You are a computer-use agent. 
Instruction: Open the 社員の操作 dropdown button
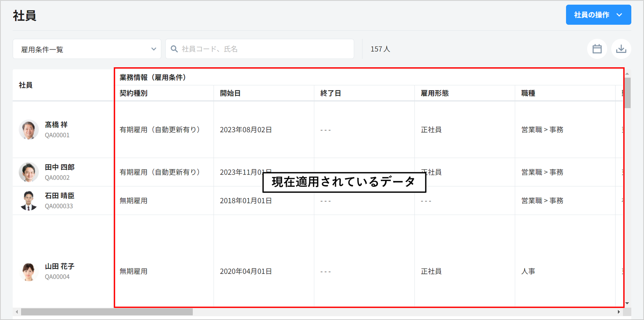598,15
